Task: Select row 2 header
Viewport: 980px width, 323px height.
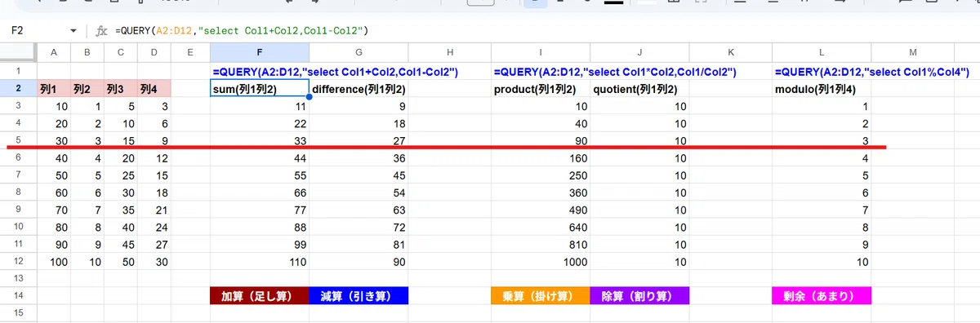Action: tap(18, 88)
